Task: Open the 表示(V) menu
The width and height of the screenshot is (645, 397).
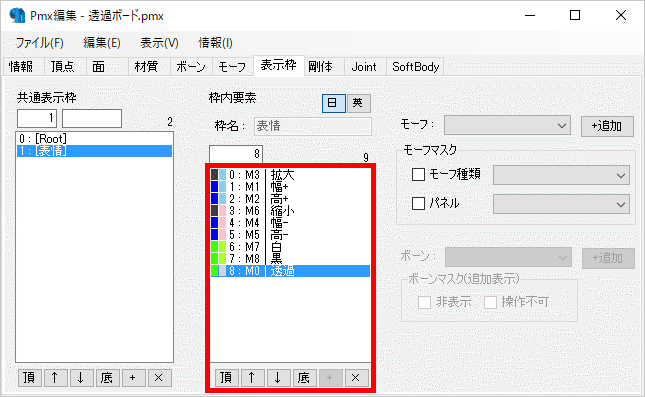Action: tap(159, 43)
